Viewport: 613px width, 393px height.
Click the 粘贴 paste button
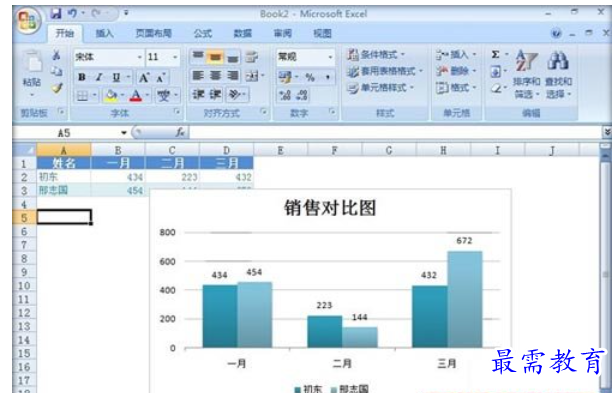(x=32, y=73)
